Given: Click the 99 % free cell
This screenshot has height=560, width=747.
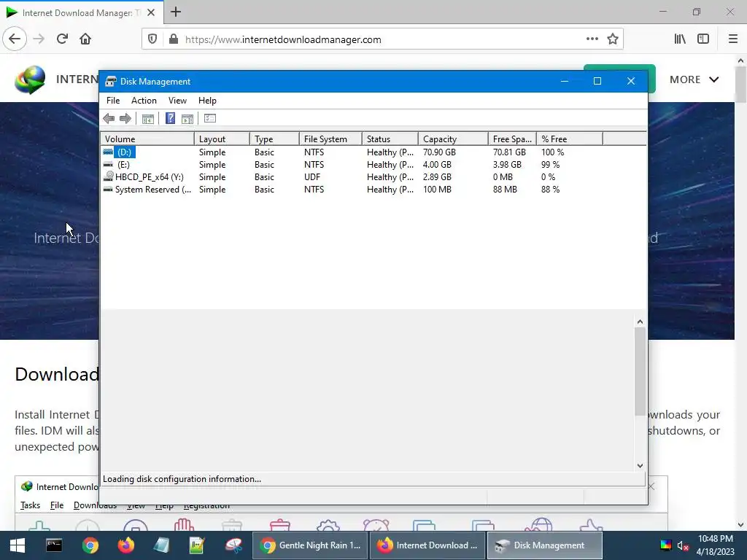Looking at the screenshot, I should pos(550,164).
